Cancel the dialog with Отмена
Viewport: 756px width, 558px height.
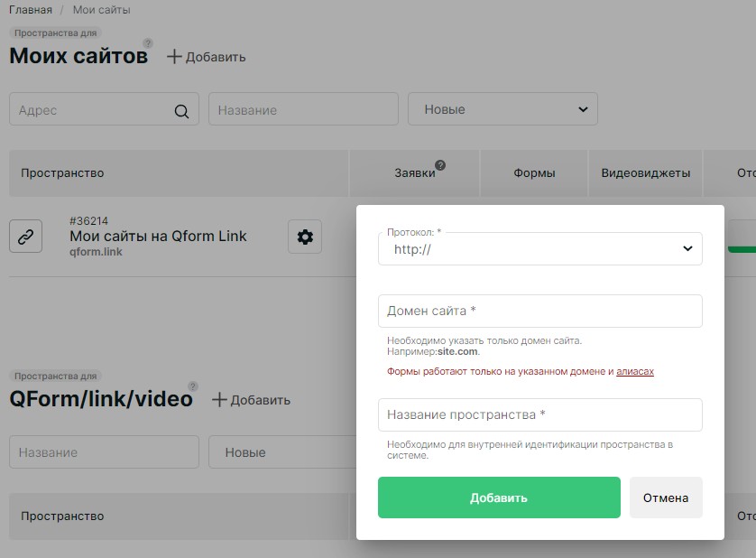[x=665, y=498]
